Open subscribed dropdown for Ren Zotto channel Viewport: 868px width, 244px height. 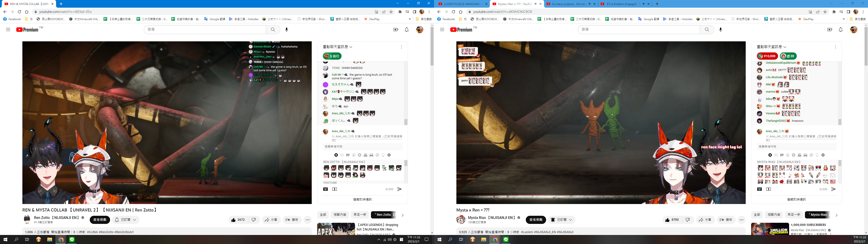pos(126,220)
